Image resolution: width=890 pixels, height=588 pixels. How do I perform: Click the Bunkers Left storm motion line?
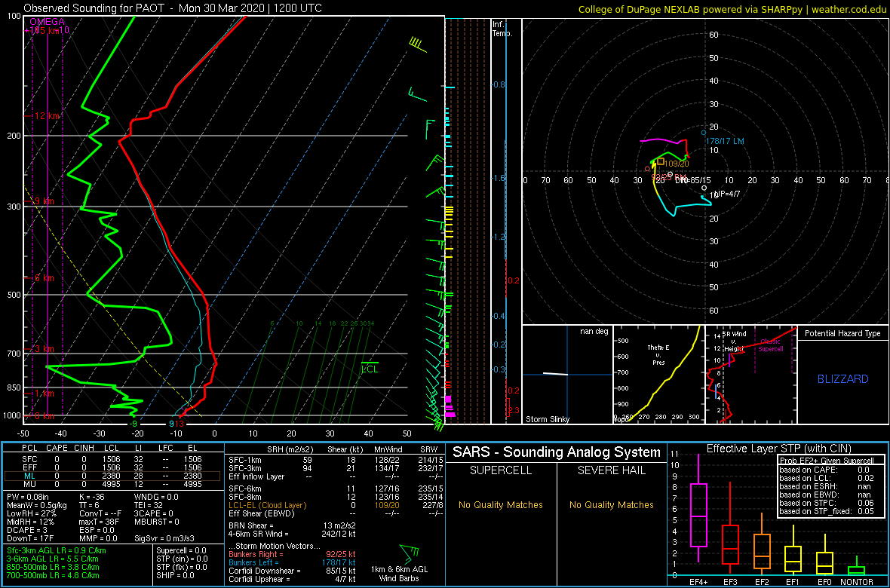(293, 562)
